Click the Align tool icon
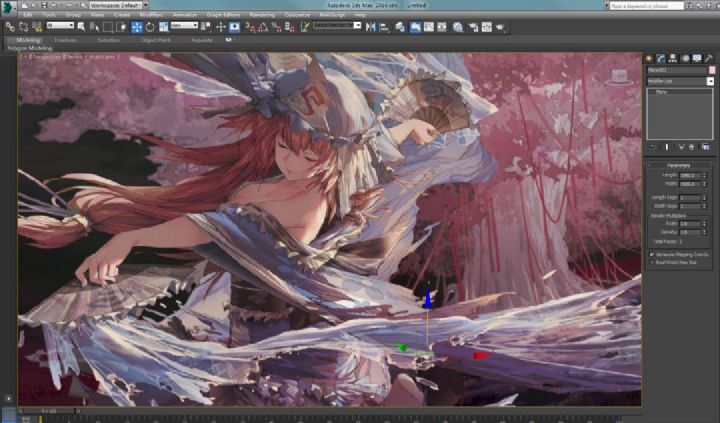The width and height of the screenshot is (720, 423). (x=384, y=27)
